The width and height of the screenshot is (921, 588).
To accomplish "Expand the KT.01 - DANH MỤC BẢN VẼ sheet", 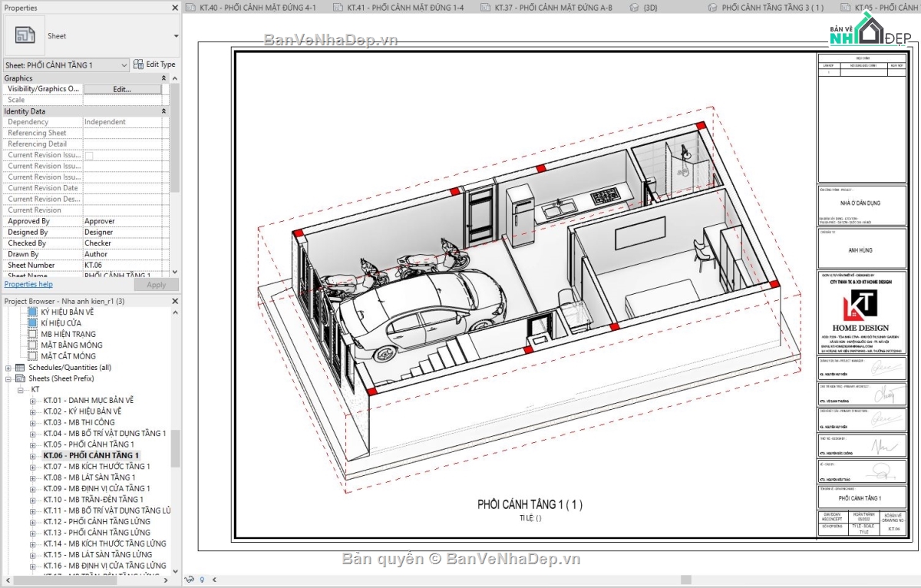I will (33, 401).
